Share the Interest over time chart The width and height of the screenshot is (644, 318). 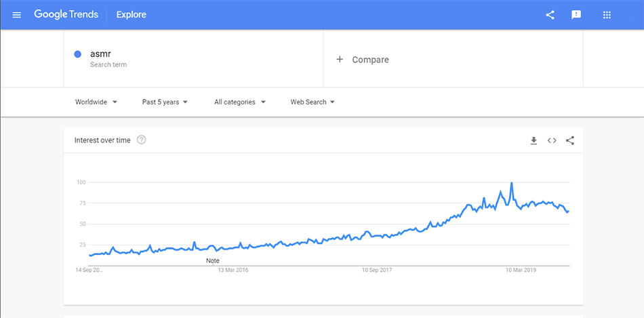[x=569, y=140]
